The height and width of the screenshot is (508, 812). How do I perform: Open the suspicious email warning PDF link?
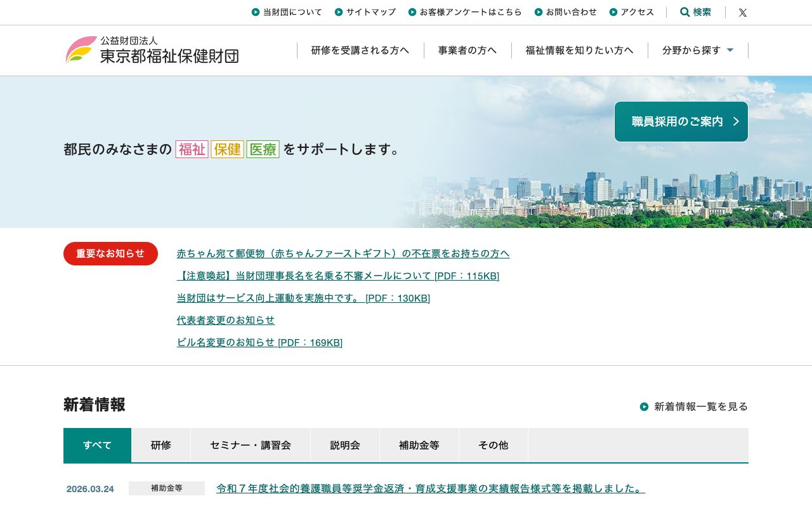(337, 276)
